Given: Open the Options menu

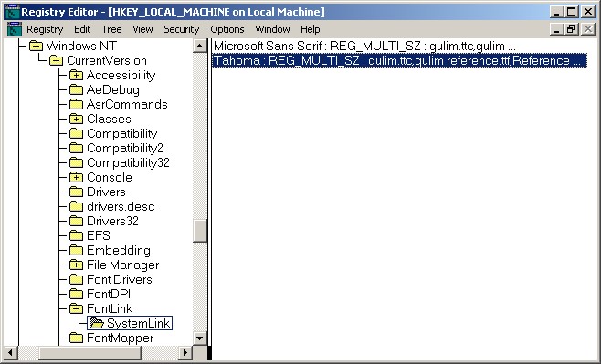Looking at the screenshot, I should pyautogui.click(x=227, y=29).
